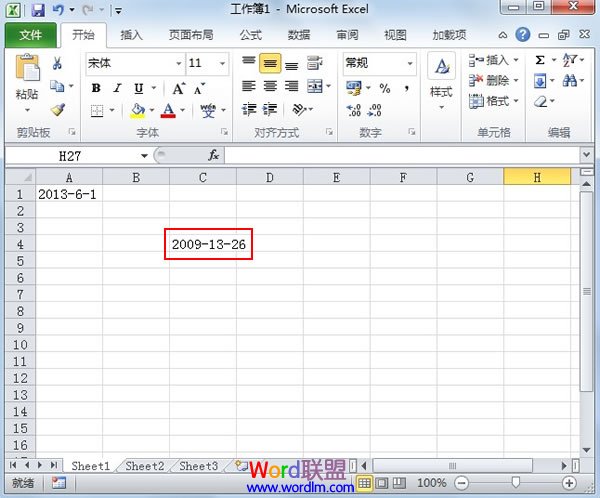Increase indent of cell contents
Viewport: 600px width, 498px height.
click(270, 110)
